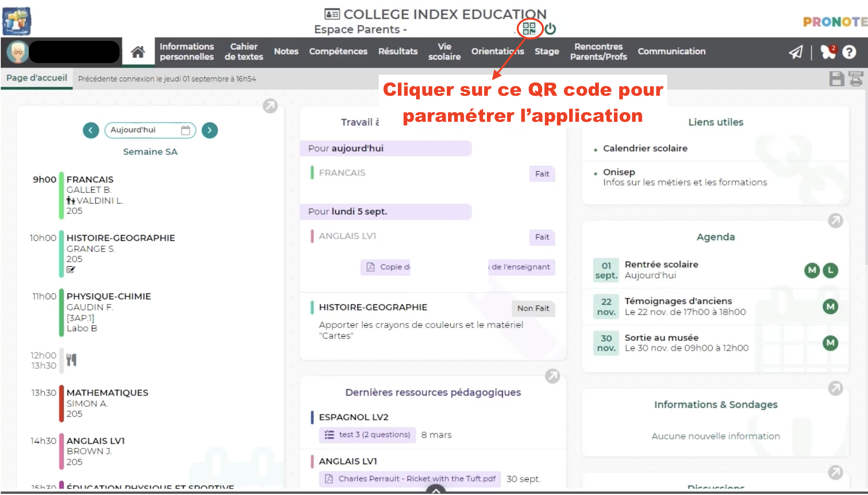This screenshot has width=868, height=495.
Task: Go to home via house icon
Action: click(x=138, y=52)
